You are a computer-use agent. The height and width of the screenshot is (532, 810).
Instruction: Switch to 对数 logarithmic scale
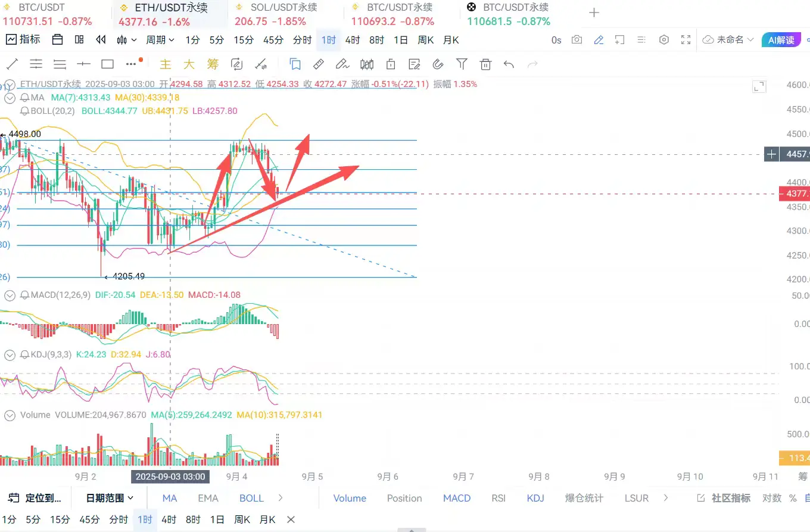772,498
